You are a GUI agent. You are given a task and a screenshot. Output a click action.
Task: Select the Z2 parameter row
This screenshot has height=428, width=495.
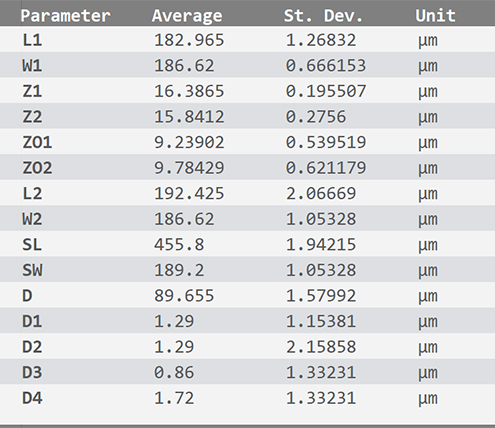[x=247, y=116]
